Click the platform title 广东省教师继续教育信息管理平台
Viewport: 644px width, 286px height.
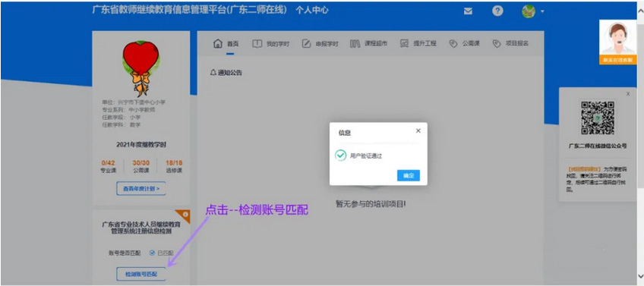tap(189, 11)
